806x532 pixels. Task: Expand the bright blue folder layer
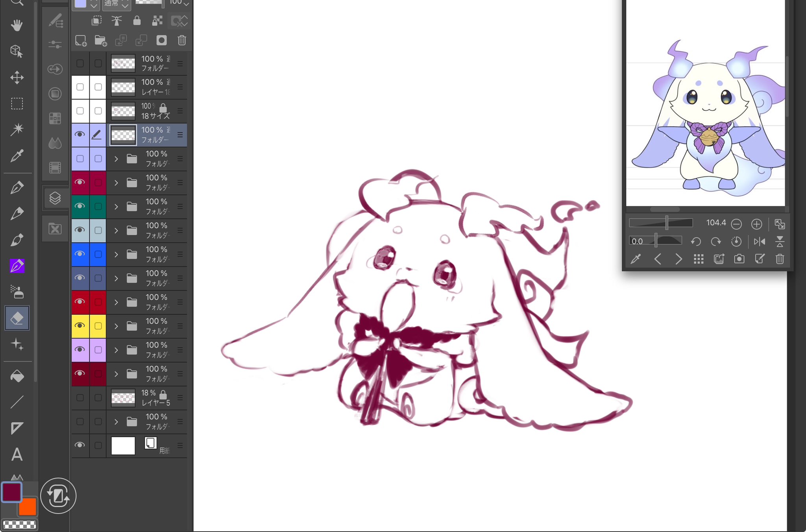[116, 255]
